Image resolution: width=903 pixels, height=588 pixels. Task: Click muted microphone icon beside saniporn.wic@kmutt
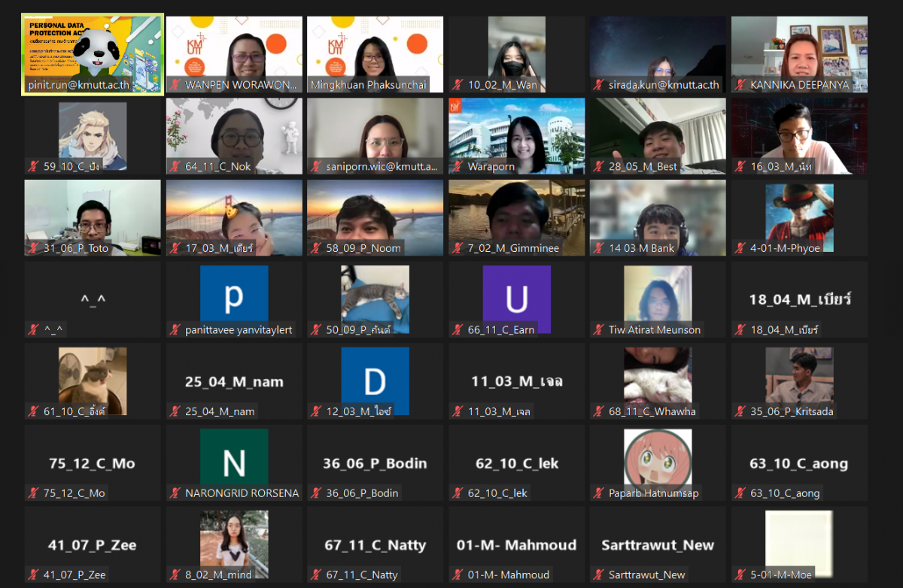pyautogui.click(x=316, y=166)
